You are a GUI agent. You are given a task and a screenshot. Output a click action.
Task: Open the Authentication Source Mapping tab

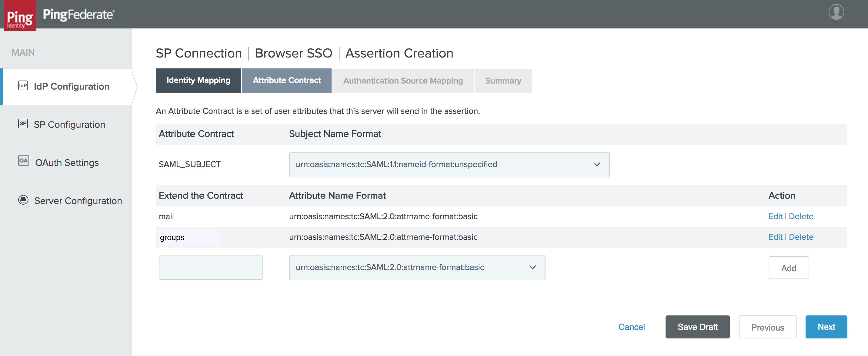point(403,81)
